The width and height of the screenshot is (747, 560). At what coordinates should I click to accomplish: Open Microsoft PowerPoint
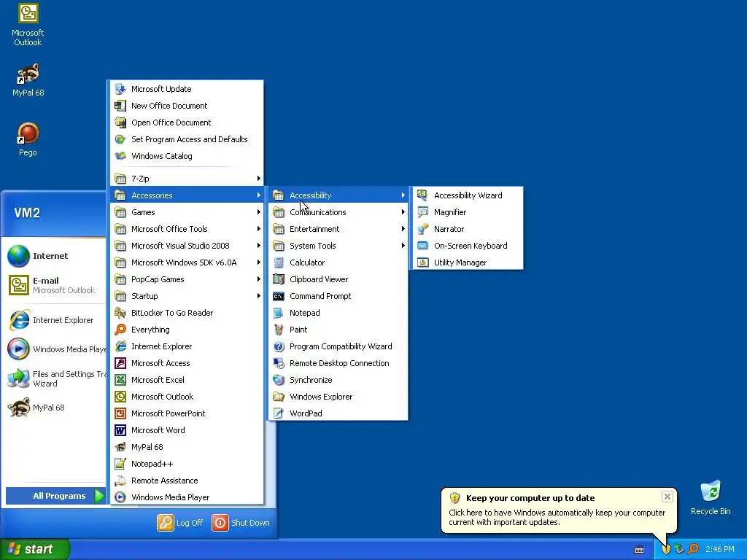(187, 413)
